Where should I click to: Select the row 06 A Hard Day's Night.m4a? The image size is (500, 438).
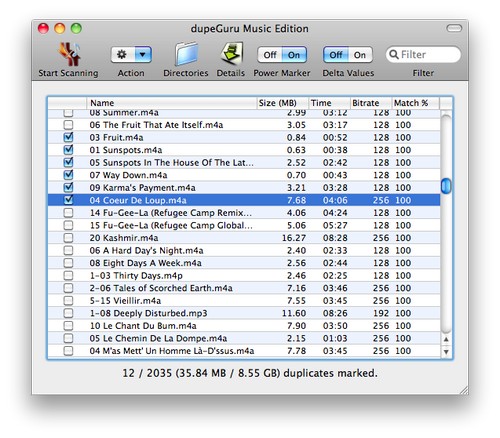pyautogui.click(x=244, y=250)
